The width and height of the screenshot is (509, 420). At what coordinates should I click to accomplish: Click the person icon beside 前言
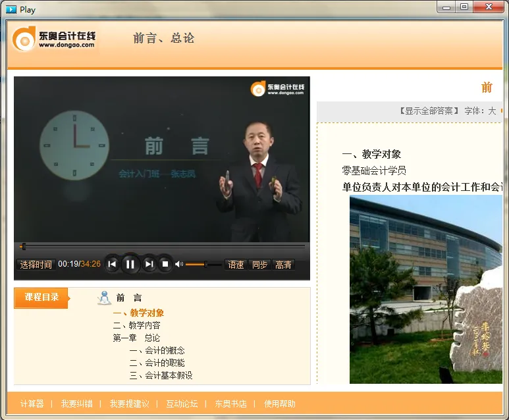pyautogui.click(x=104, y=298)
